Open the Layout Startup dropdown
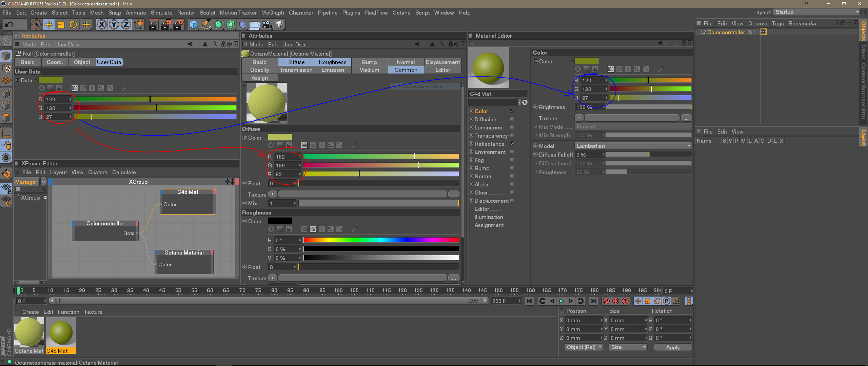The height and width of the screenshot is (366, 868). (817, 12)
